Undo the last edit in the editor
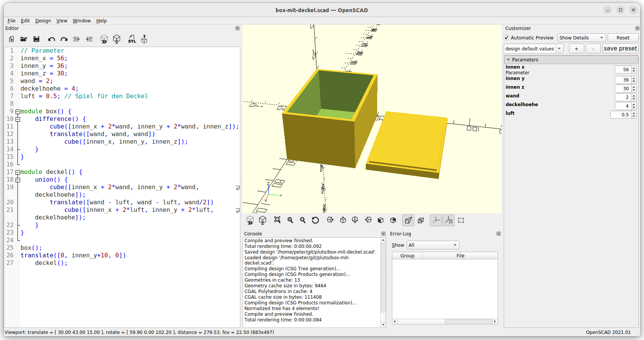This screenshot has height=340, width=644. pyautogui.click(x=52, y=39)
